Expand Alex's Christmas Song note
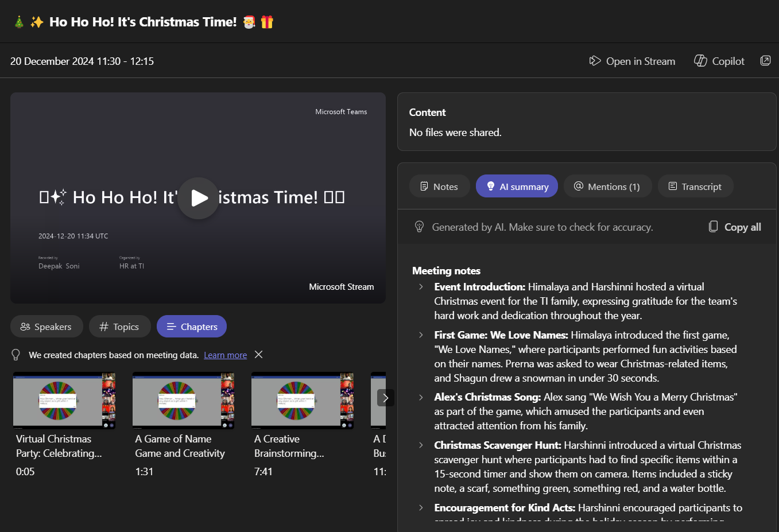 pos(421,397)
